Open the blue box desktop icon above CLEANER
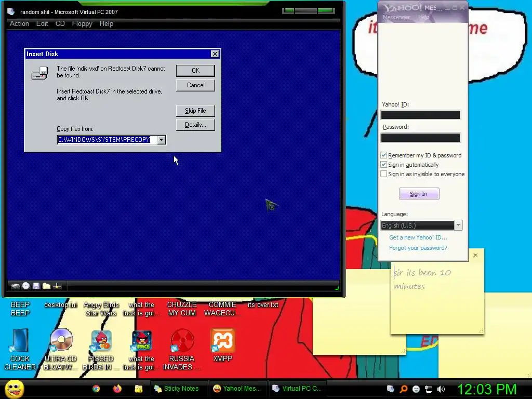This screenshot has width=532, height=399. [x=20, y=340]
